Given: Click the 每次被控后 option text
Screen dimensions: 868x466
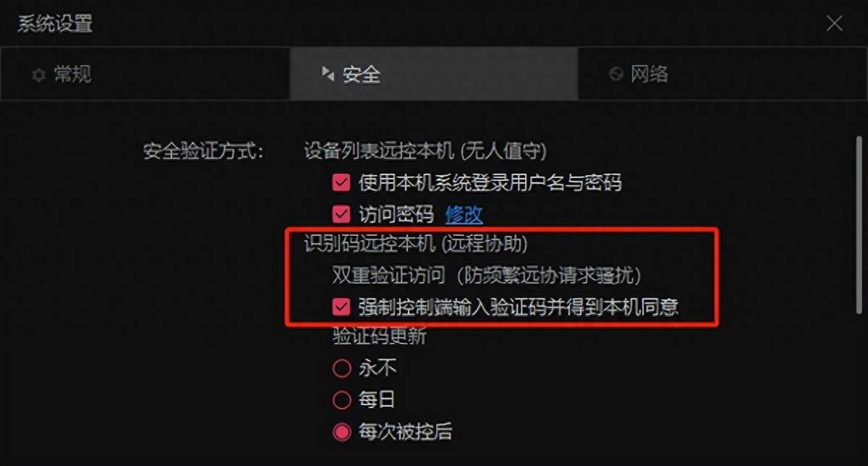Looking at the screenshot, I should point(406,432).
